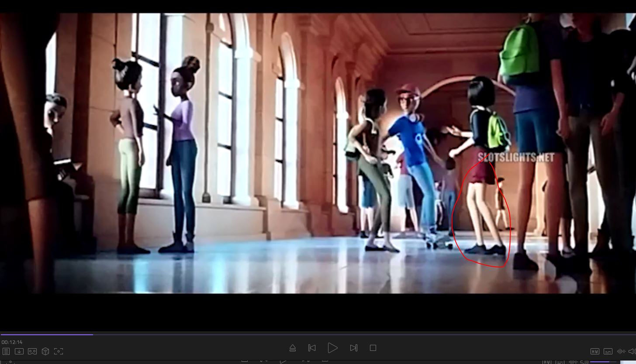
Task: Enable VR headset viewing mode
Action: (x=32, y=351)
